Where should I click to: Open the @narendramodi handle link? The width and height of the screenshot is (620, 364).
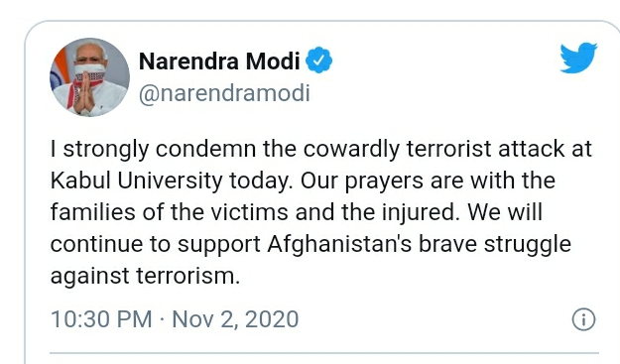click(x=224, y=93)
